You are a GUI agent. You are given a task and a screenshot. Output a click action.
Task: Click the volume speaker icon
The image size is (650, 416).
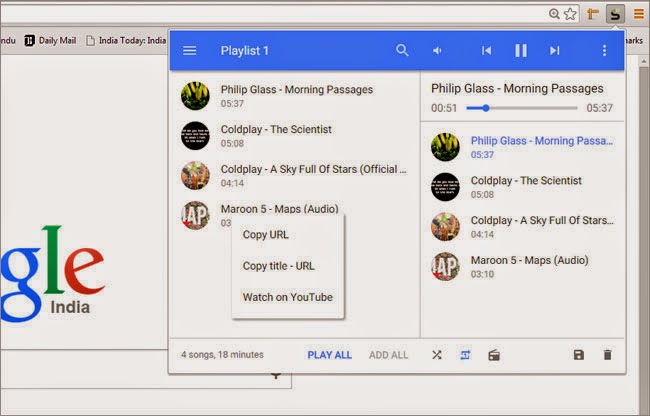click(437, 51)
